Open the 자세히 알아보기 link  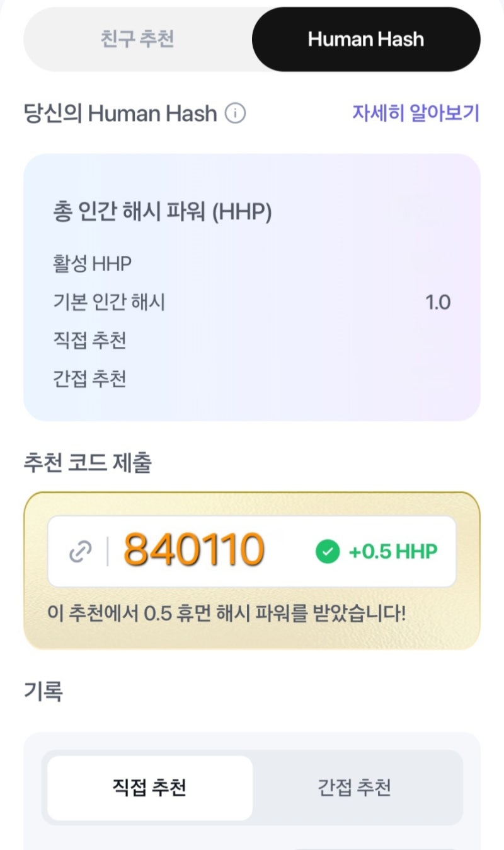(x=416, y=114)
